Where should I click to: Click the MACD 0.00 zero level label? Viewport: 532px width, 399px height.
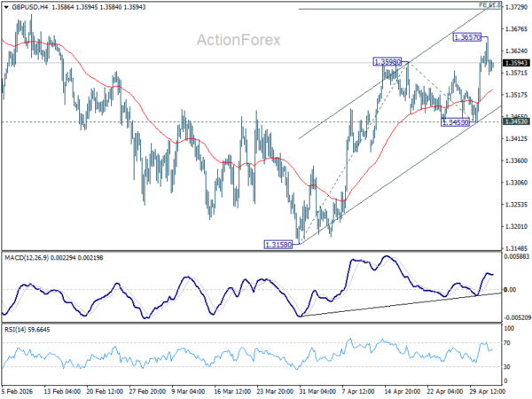tap(510, 290)
